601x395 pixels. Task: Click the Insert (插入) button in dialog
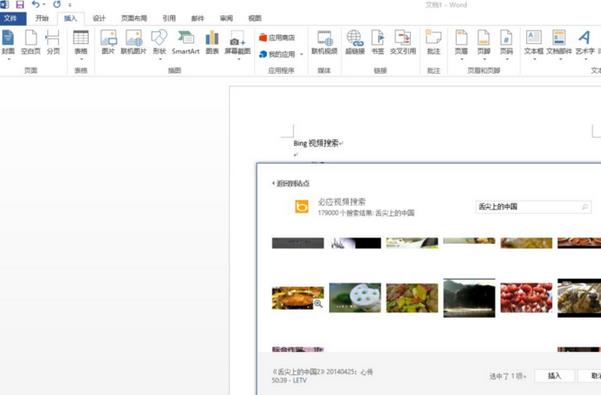[554, 376]
